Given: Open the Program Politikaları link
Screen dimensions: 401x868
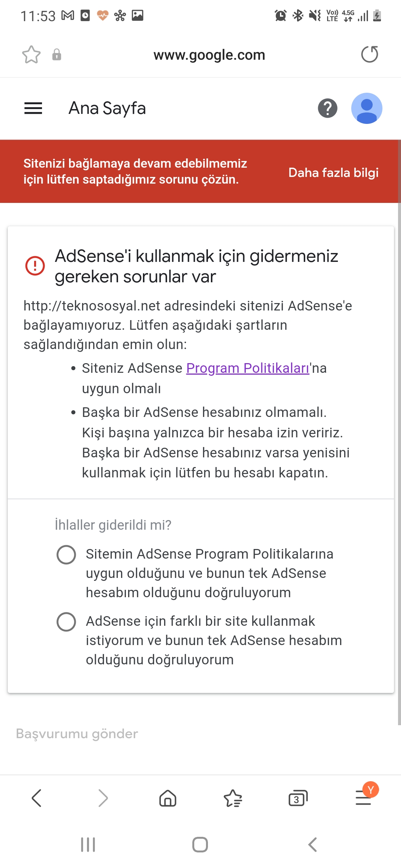Looking at the screenshot, I should 248,368.
